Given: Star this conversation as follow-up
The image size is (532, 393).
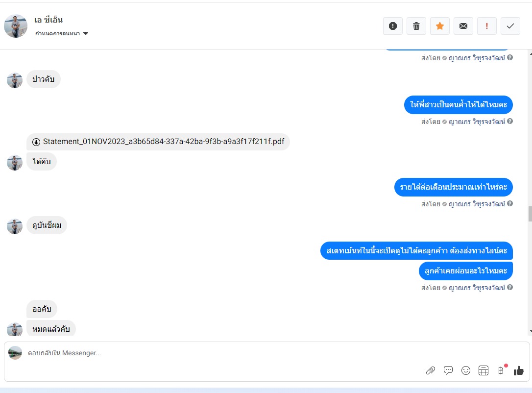Looking at the screenshot, I should (x=440, y=26).
